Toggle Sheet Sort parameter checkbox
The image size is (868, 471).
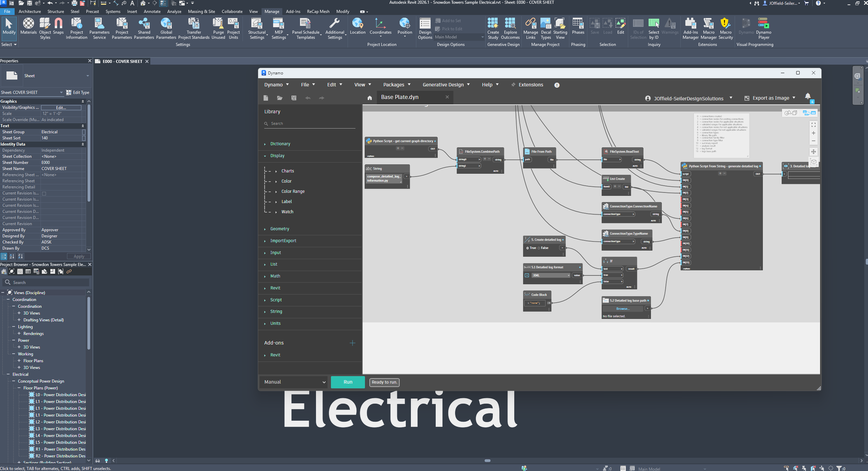(84, 138)
